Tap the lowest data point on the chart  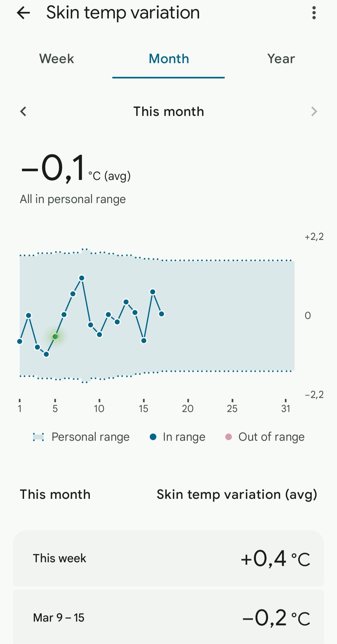46,354
